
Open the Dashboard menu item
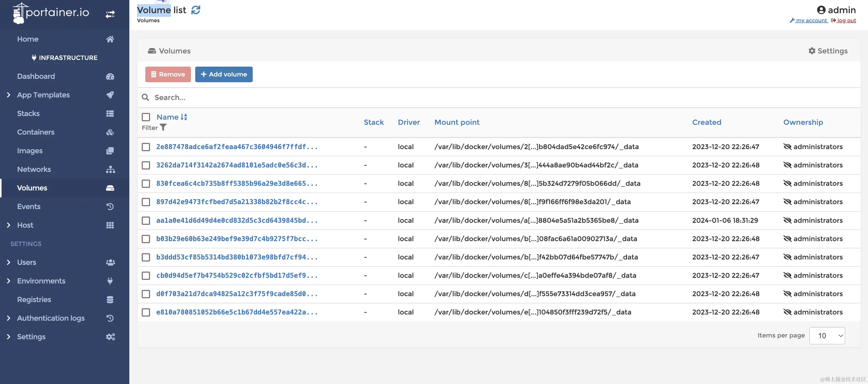36,76
